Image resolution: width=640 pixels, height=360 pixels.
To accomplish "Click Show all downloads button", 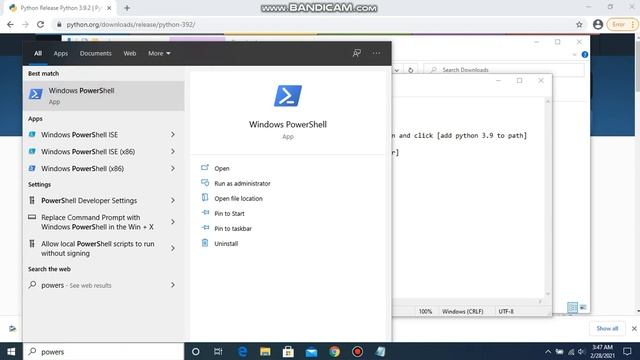I will pyautogui.click(x=607, y=329).
